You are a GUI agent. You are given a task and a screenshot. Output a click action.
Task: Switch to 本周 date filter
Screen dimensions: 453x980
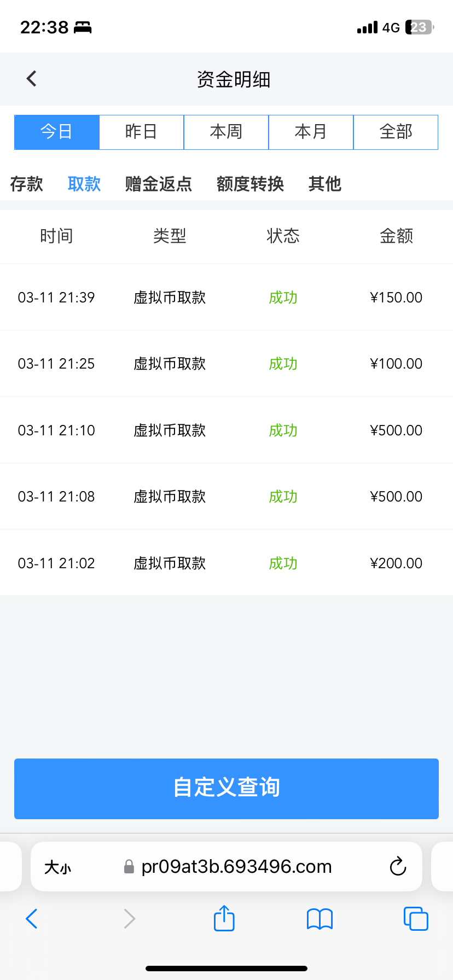226,132
